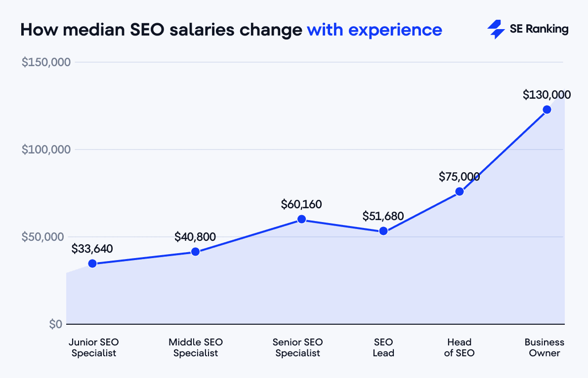Click the Business Owner data point

547,110
